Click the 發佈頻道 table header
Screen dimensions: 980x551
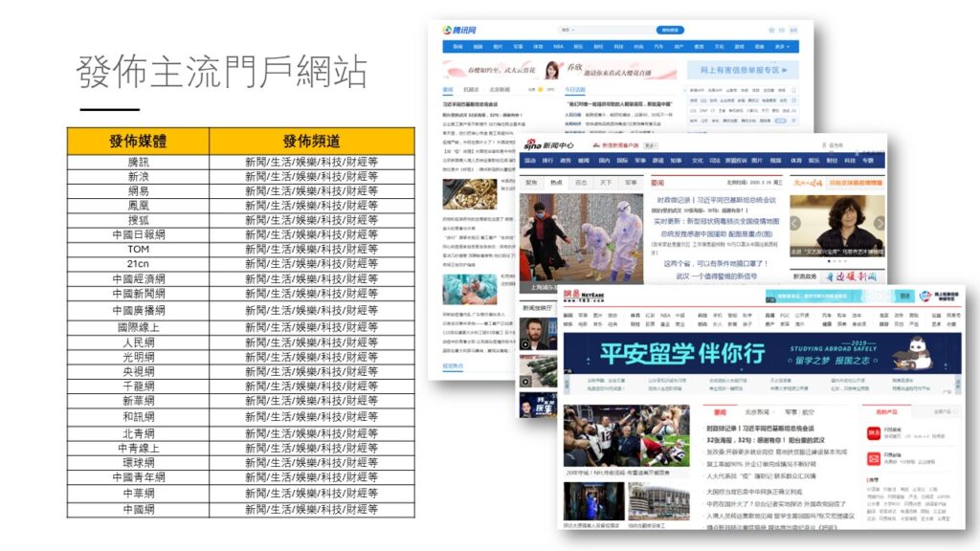pos(311,142)
